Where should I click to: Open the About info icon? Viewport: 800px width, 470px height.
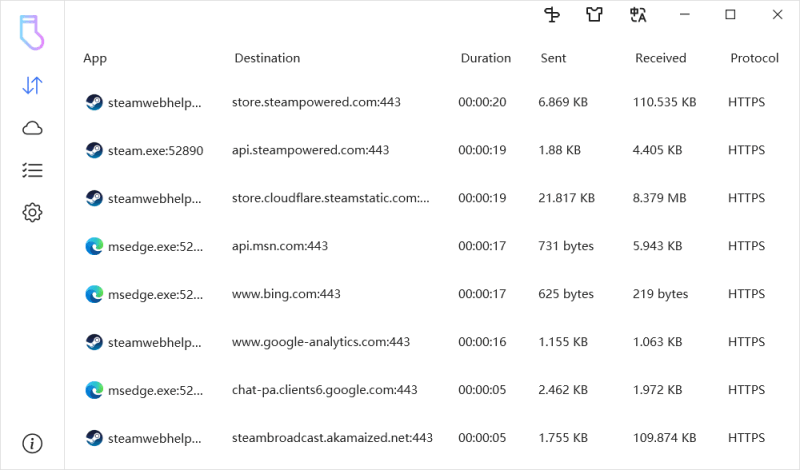coord(32,443)
